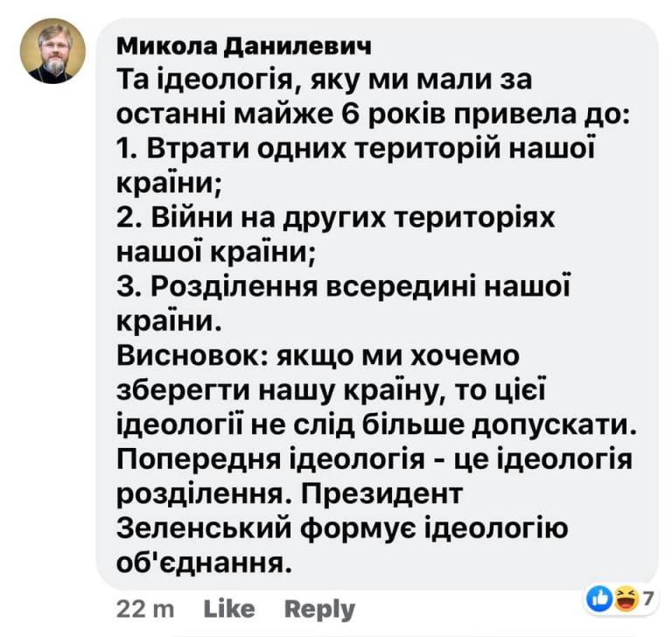Click the first line 'Та ідеологія, яку ми мали за'
This screenshot has height=637, width=672.
pos(325,80)
